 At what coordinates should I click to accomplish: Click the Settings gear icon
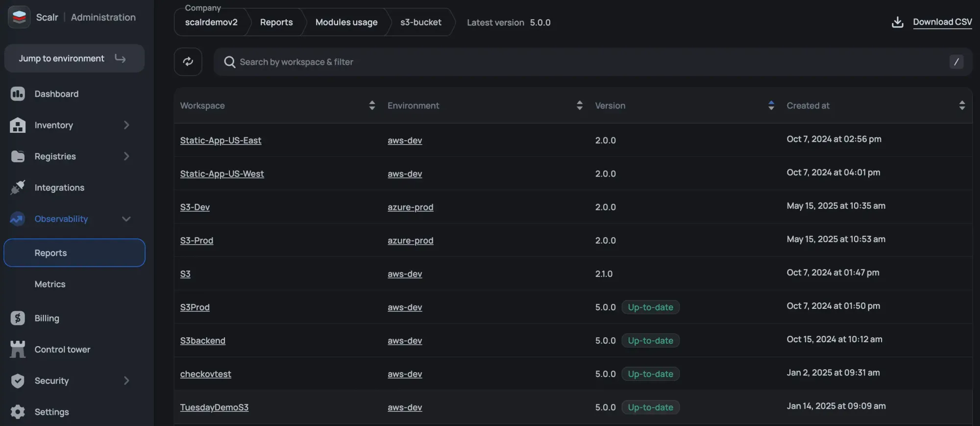pos(18,412)
